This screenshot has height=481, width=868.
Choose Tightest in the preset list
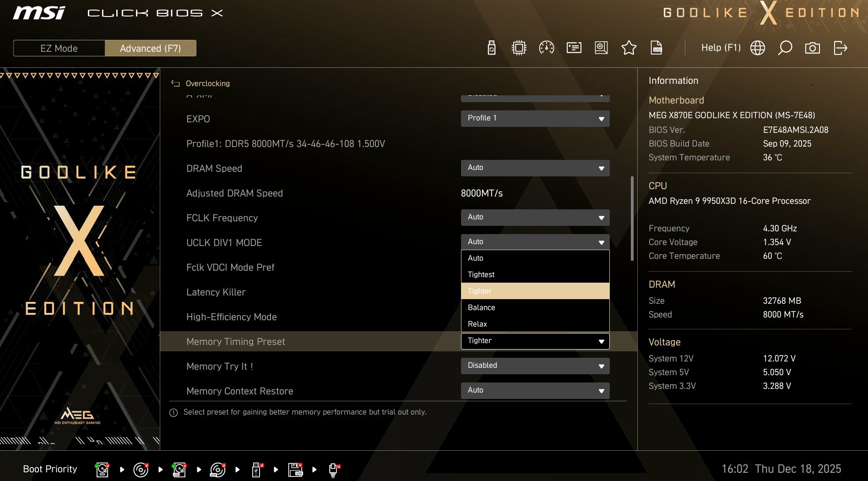click(535, 274)
